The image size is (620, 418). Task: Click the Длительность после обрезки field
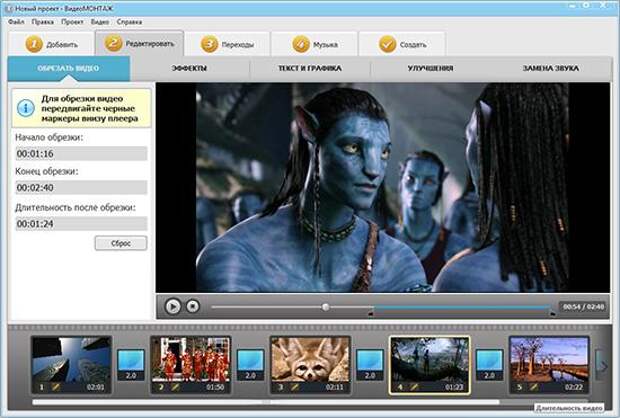(81, 223)
